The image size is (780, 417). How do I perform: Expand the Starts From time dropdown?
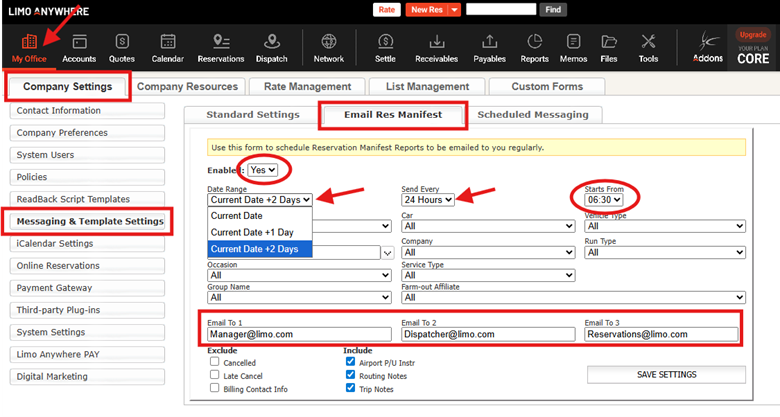[x=605, y=200]
